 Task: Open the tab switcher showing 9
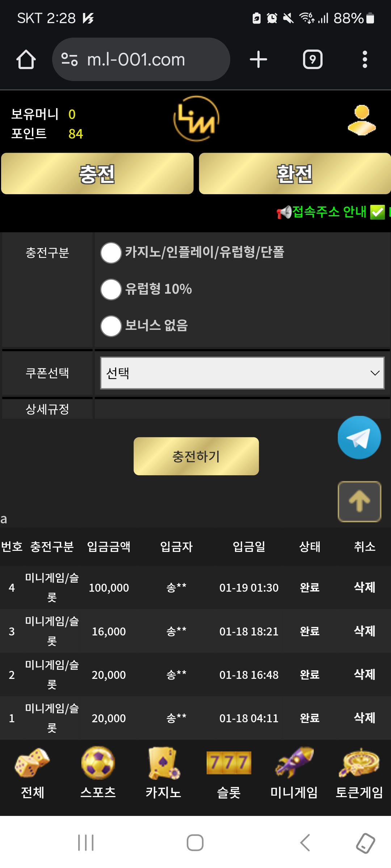pos(312,60)
